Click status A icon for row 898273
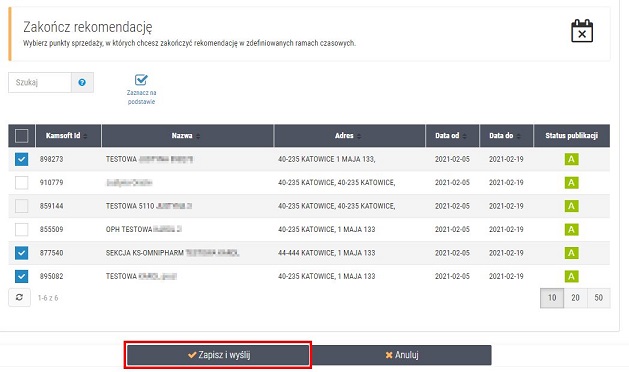This screenshot has width=629, height=372. 572,159
